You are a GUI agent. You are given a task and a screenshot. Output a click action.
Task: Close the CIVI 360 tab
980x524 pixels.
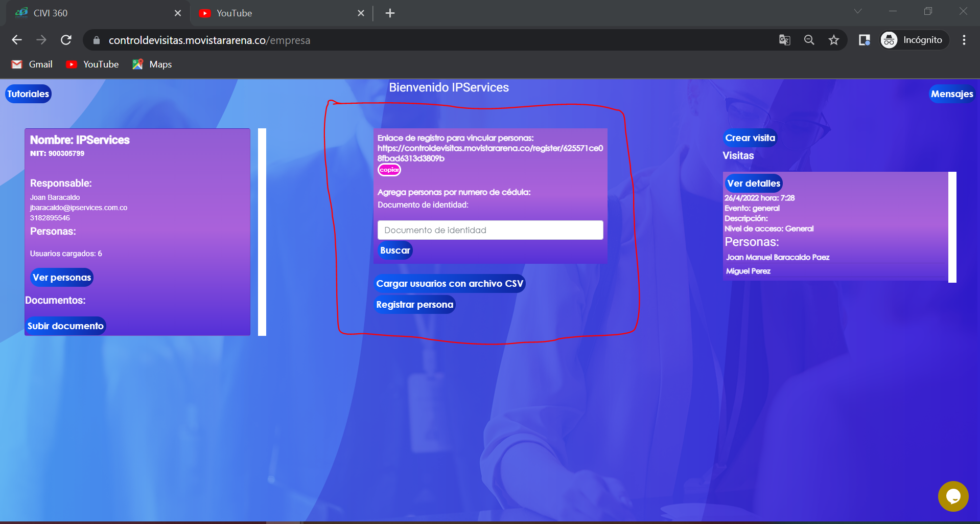click(178, 13)
